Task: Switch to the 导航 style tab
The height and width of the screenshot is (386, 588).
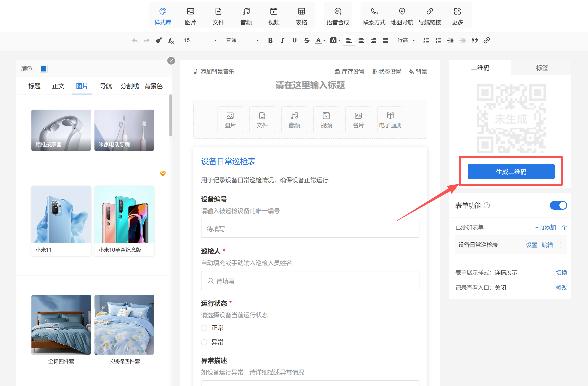Action: coord(106,86)
